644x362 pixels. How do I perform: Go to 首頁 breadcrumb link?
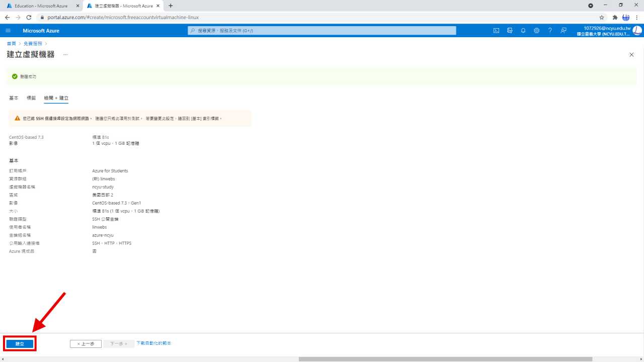[11, 44]
